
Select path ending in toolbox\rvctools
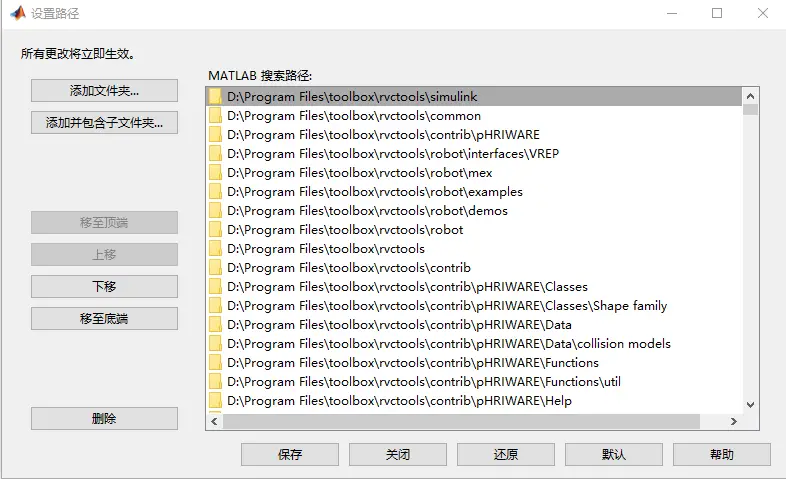pyautogui.click(x=474, y=249)
